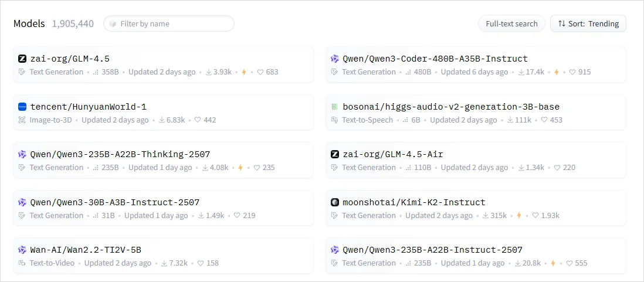Click the Models heading label
The width and height of the screenshot is (644, 282).
coord(29,23)
